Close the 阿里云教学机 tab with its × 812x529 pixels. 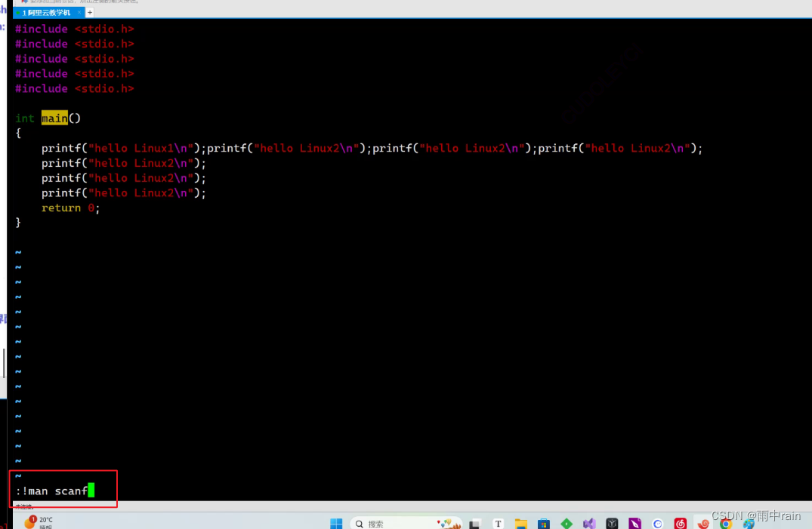point(79,12)
